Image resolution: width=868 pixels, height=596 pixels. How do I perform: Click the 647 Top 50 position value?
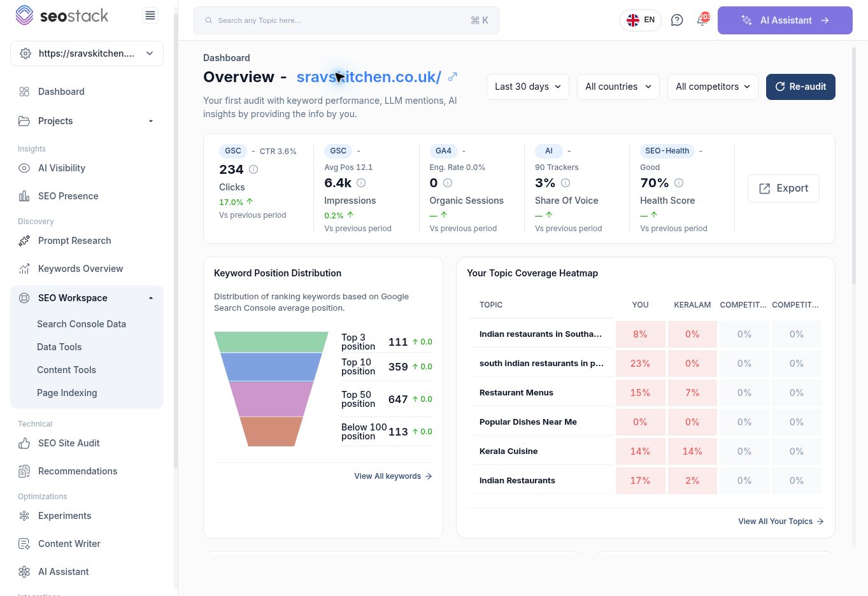click(x=398, y=399)
